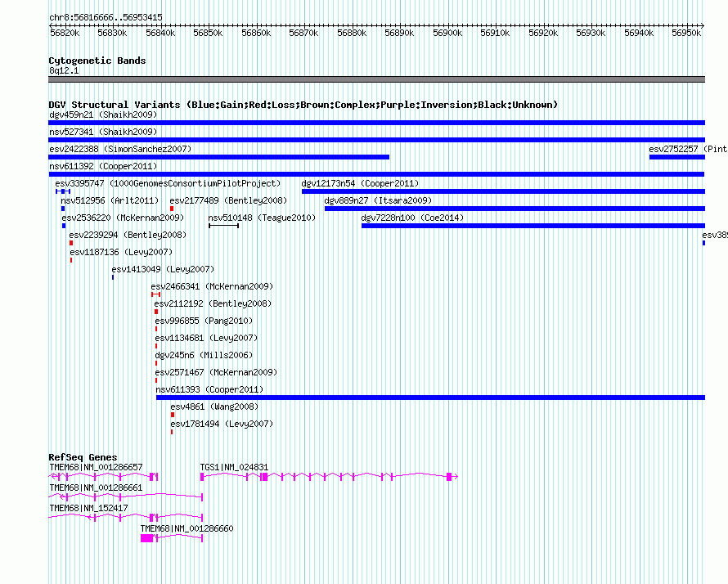
Task: Click the nsv510148 (Teague2010) label
Action: (x=262, y=218)
